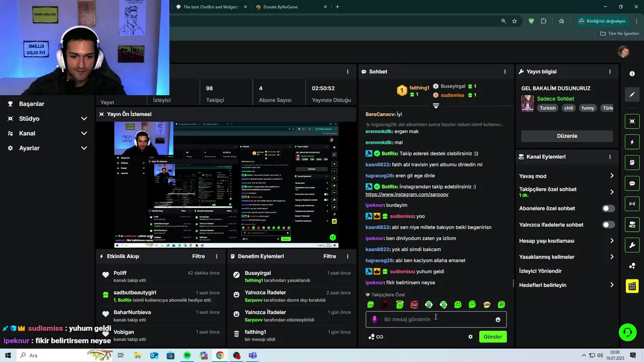Open a new browser tab
Image resolution: width=644 pixels, height=362 pixels.
(337, 7)
